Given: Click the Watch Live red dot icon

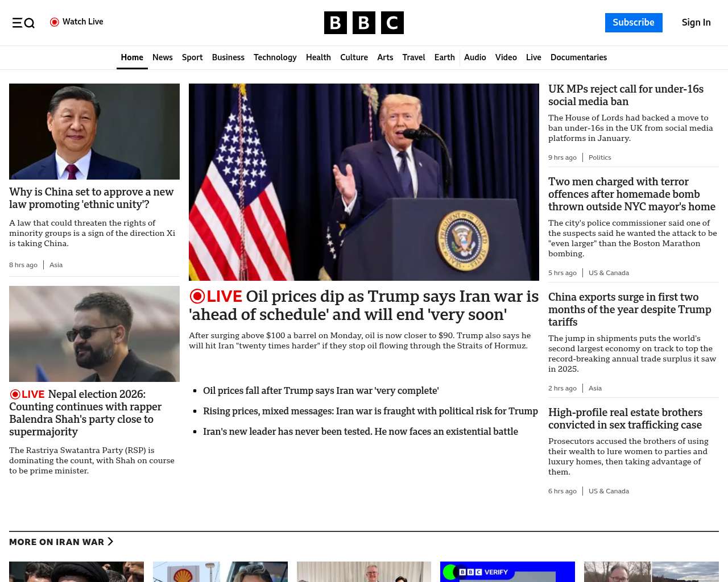Looking at the screenshot, I should 55,22.
